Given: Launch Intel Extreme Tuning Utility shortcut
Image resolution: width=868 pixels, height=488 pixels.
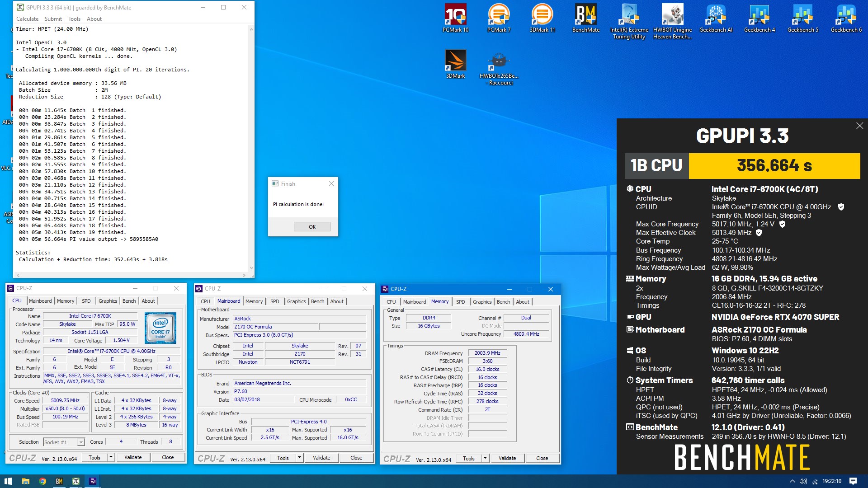Looking at the screenshot, I should tap(629, 21).
